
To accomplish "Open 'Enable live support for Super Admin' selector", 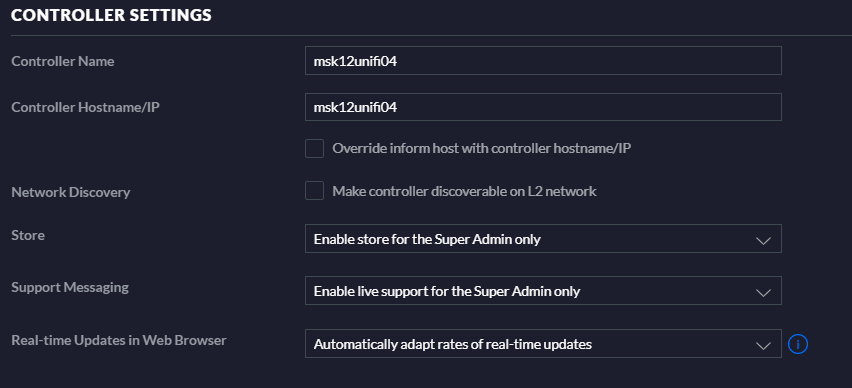I will tap(543, 291).
